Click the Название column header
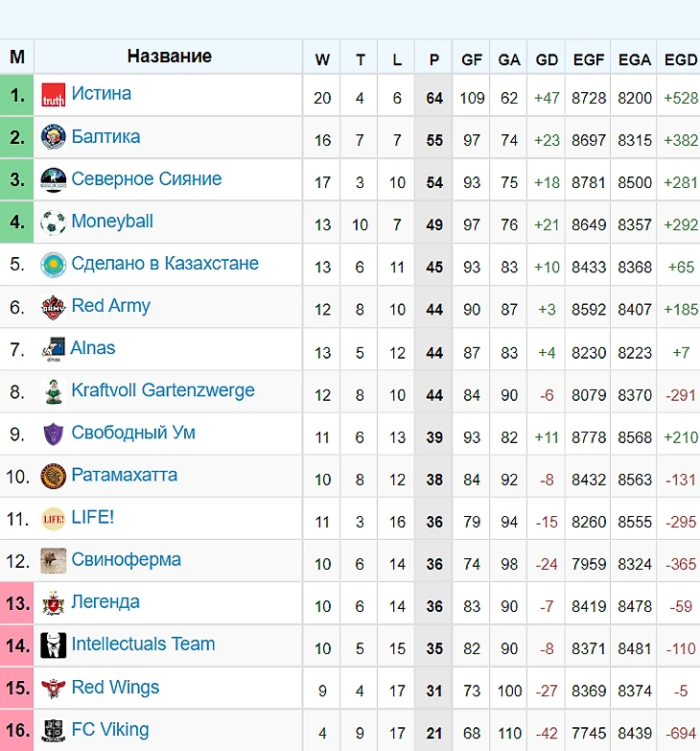This screenshot has height=751, width=700. (169, 56)
